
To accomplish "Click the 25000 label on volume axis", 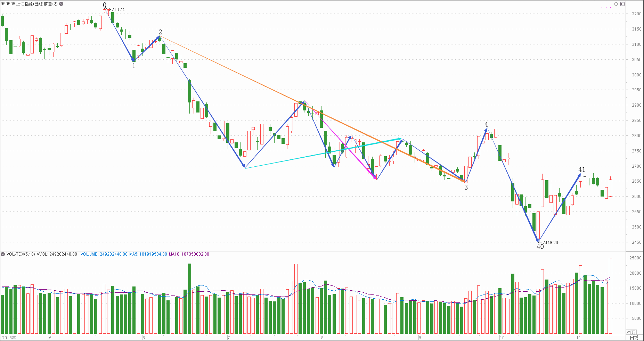I will tap(636, 258).
